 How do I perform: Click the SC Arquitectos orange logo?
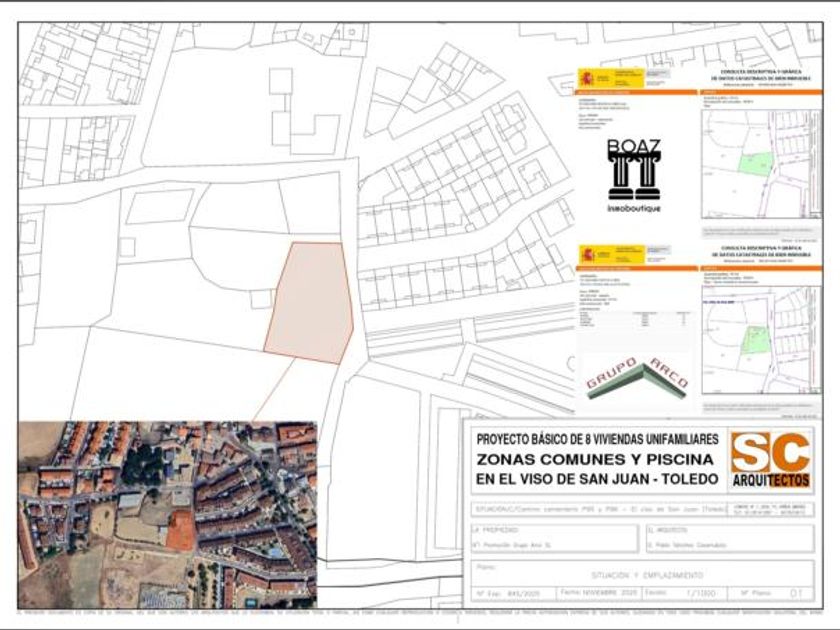[x=770, y=460]
